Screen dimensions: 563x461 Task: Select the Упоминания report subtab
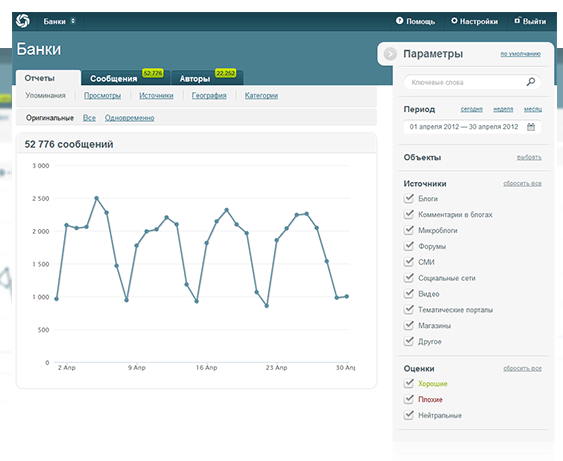45,96
